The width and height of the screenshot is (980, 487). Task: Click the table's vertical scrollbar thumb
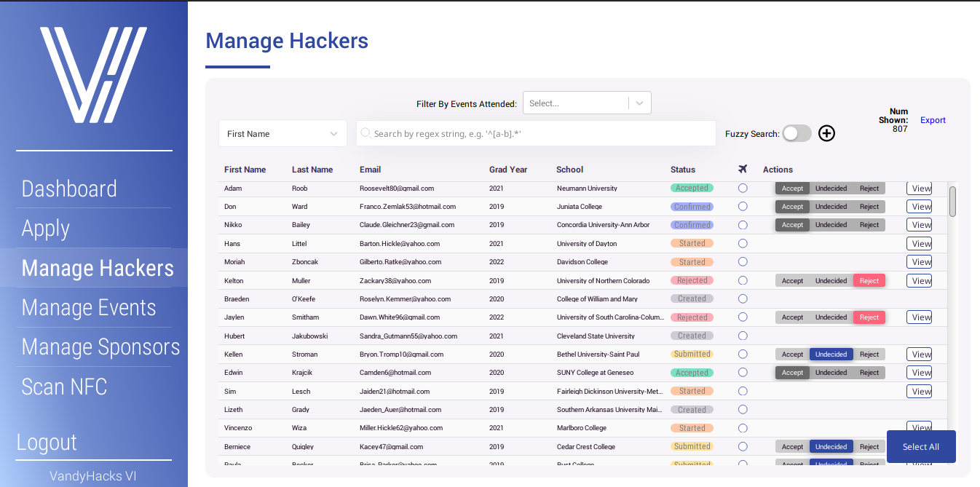952,201
